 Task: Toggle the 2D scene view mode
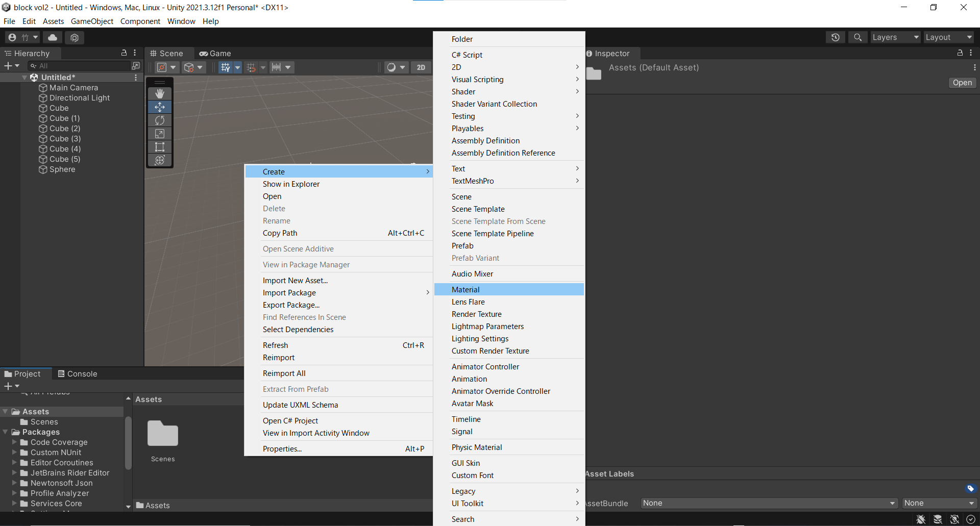pos(421,67)
